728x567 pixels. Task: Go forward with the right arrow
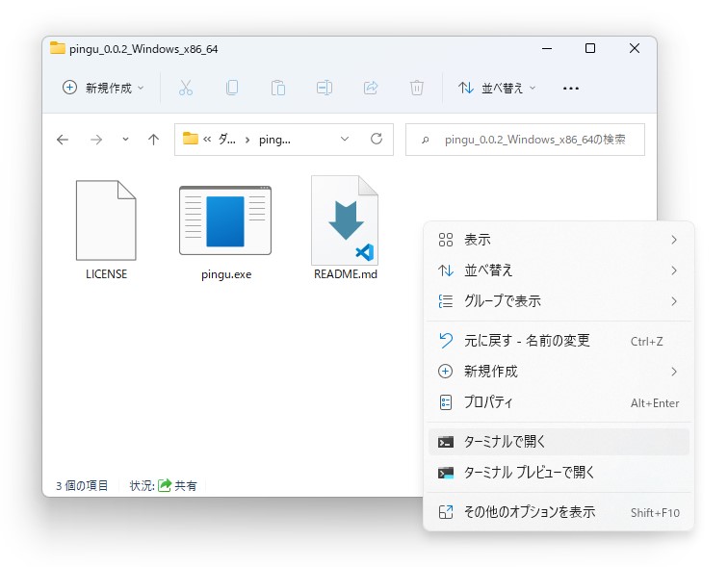[x=96, y=140]
